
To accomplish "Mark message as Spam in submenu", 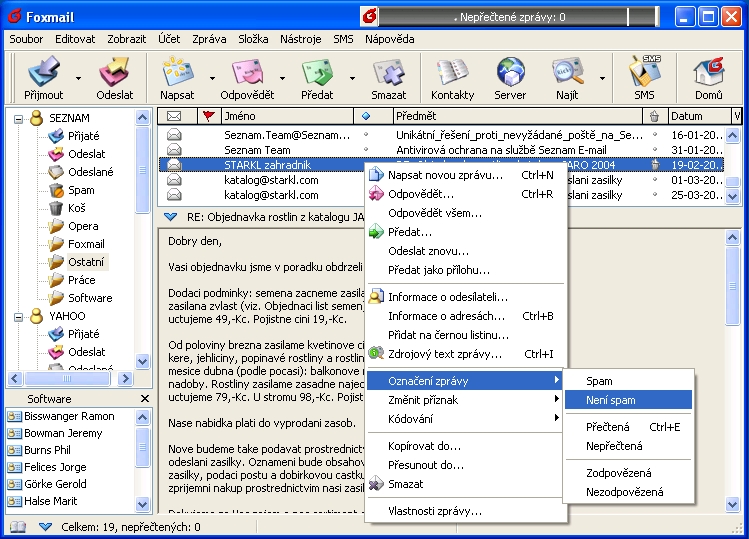I will [x=628, y=381].
